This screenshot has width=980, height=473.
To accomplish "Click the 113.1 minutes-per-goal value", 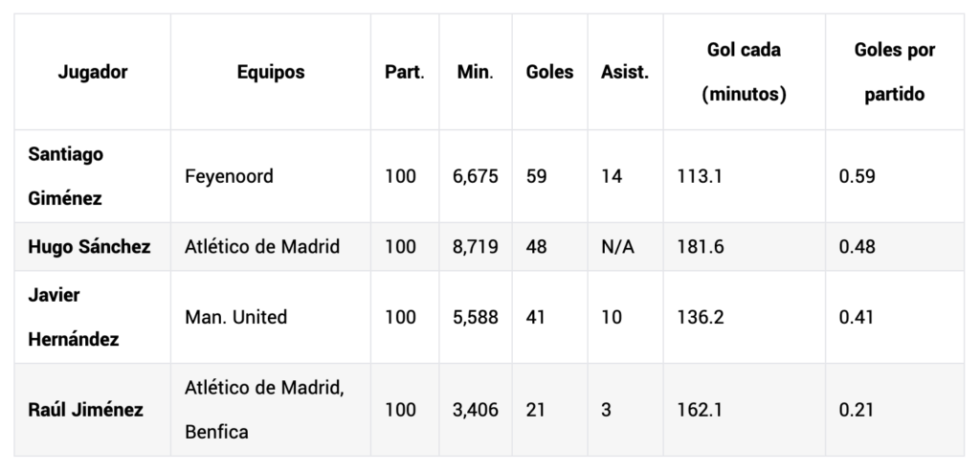I will click(x=700, y=176).
